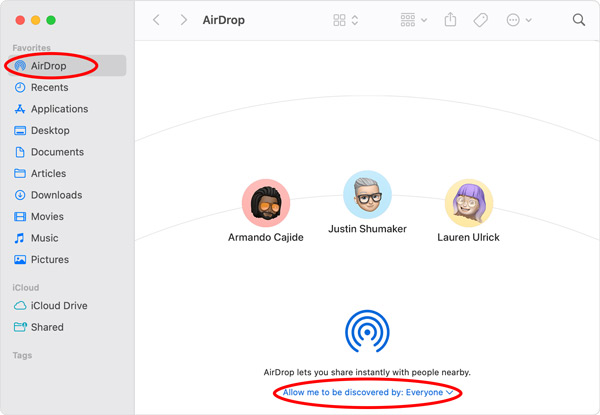Click the Armando Cajide name label

click(x=266, y=237)
